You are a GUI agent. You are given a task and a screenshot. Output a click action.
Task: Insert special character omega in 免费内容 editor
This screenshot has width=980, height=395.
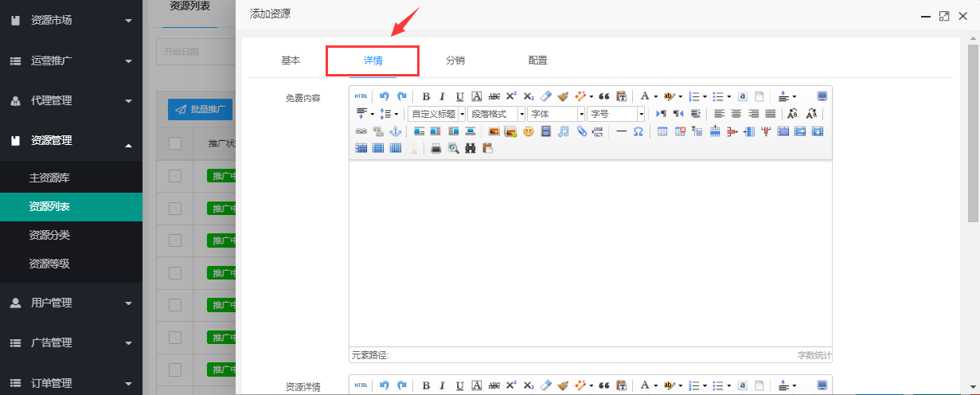click(x=638, y=131)
